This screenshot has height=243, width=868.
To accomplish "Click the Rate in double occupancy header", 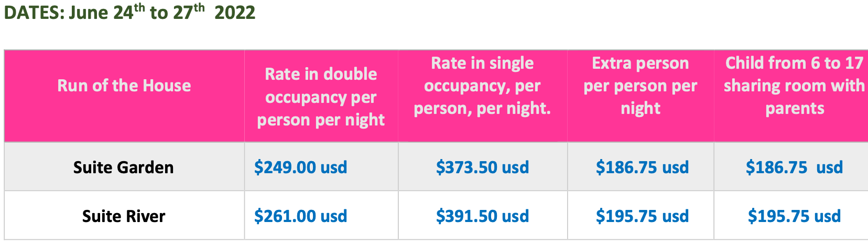I will 321,97.
